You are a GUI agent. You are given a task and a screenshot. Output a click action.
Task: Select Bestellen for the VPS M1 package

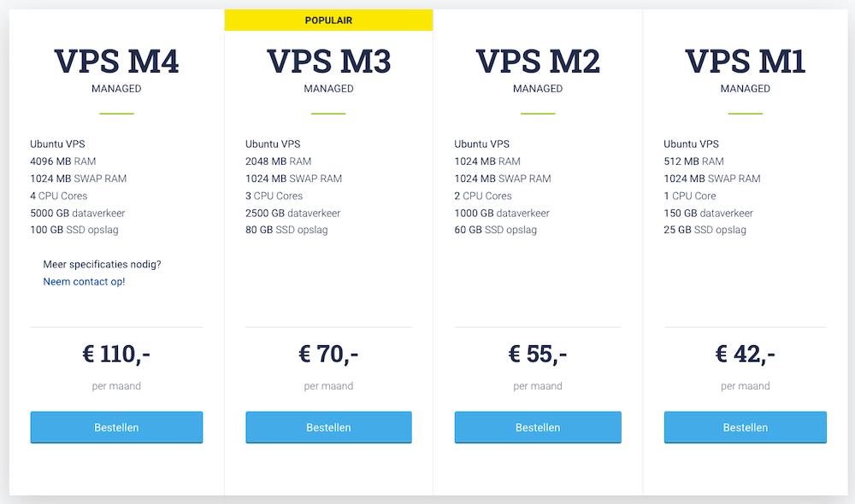tap(745, 427)
